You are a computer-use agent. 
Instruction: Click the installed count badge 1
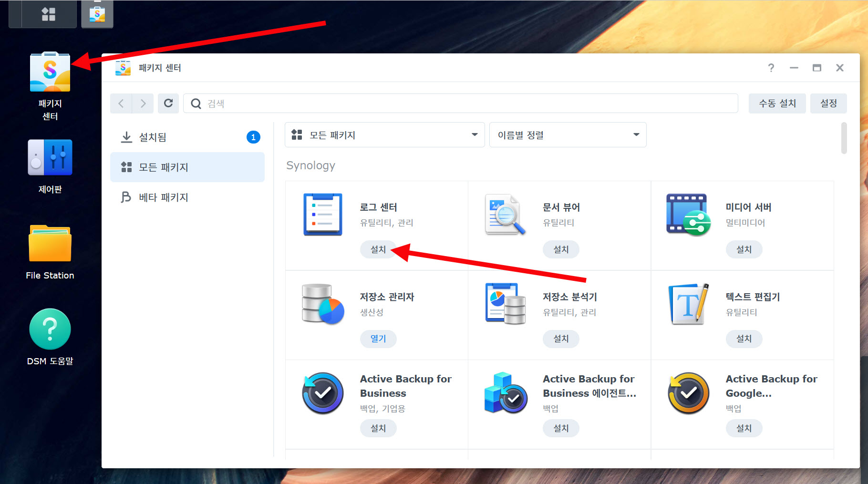click(x=253, y=137)
